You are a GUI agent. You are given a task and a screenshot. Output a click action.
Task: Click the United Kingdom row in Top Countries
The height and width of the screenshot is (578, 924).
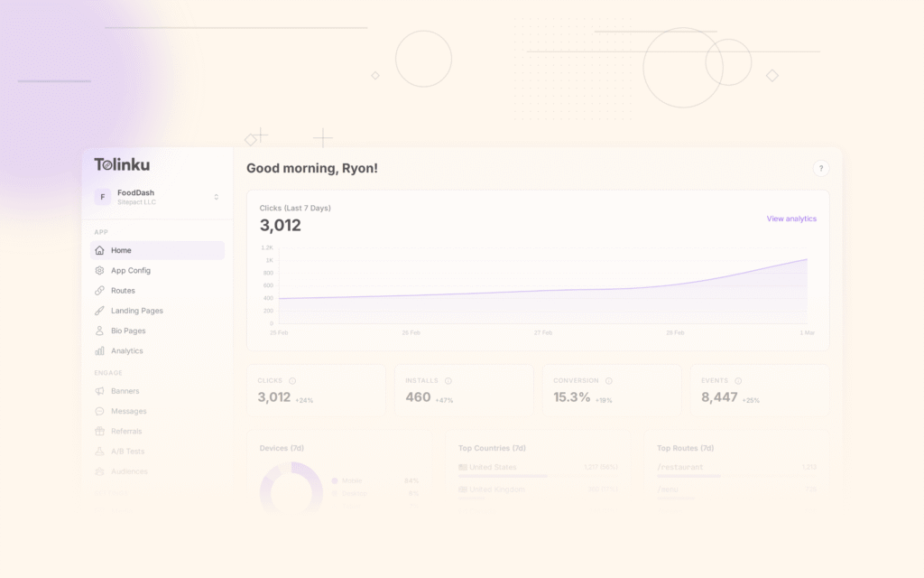[x=538, y=491]
